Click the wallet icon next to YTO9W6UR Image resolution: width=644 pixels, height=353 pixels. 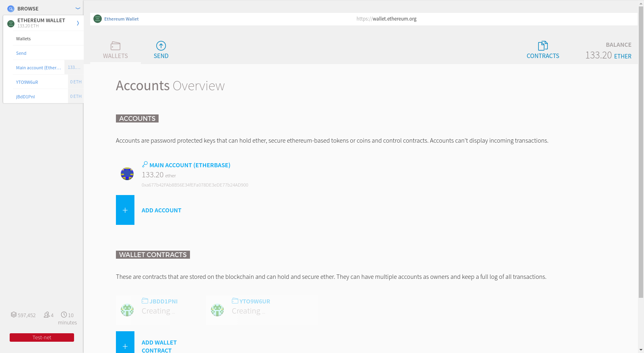pos(235,301)
